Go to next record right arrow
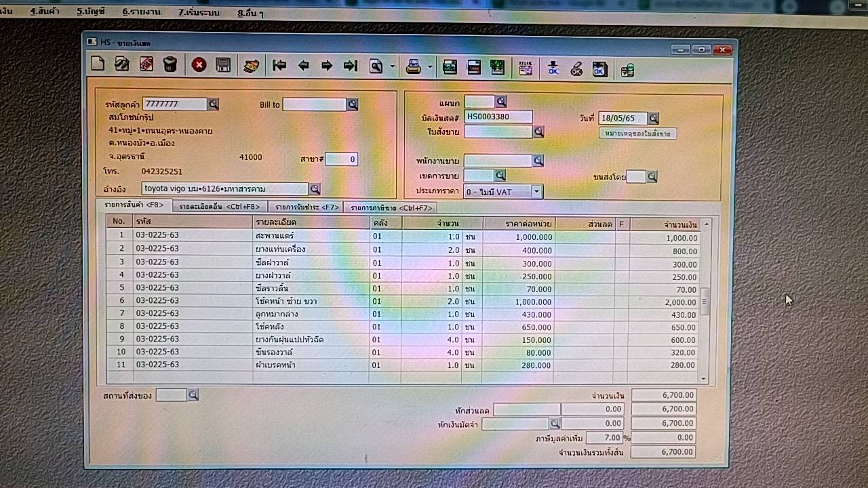Image resolution: width=868 pixels, height=488 pixels. [326, 66]
